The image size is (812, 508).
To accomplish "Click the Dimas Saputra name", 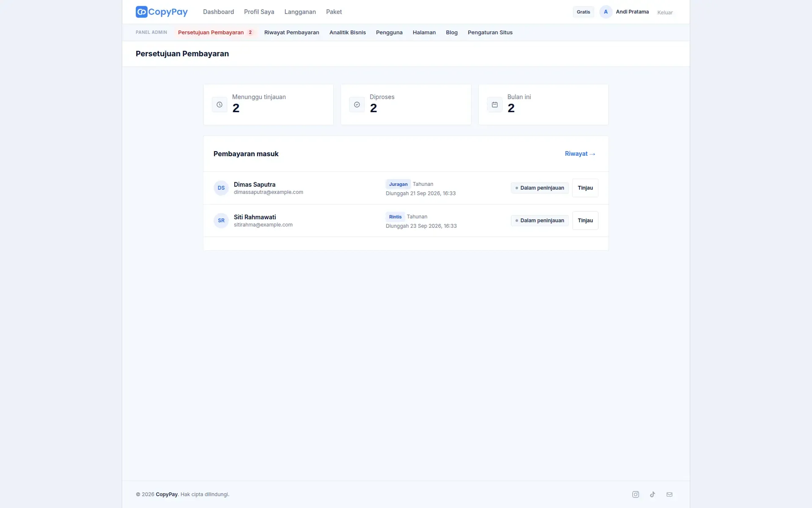I will pyautogui.click(x=254, y=185).
